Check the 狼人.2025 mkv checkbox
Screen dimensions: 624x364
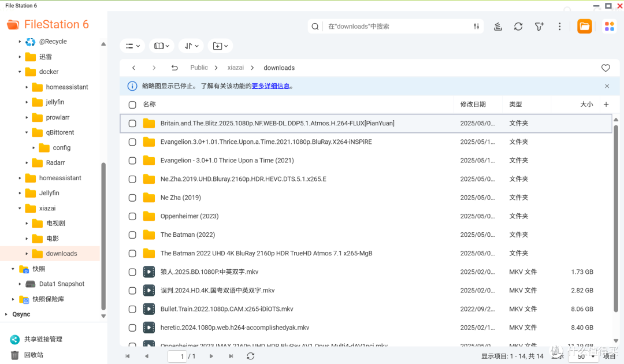[132, 272]
